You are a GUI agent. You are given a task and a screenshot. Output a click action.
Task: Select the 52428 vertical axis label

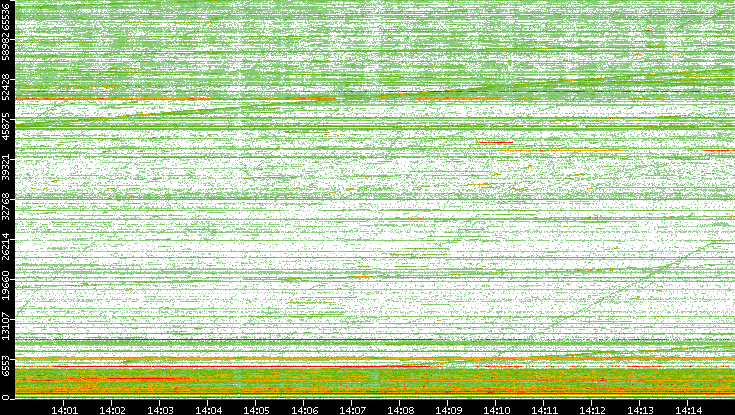click(5, 87)
